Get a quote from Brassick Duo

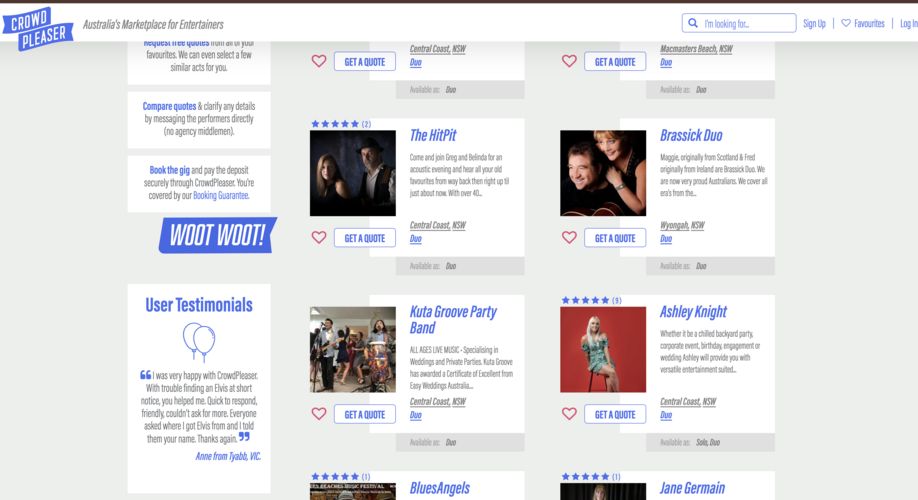[x=615, y=238]
